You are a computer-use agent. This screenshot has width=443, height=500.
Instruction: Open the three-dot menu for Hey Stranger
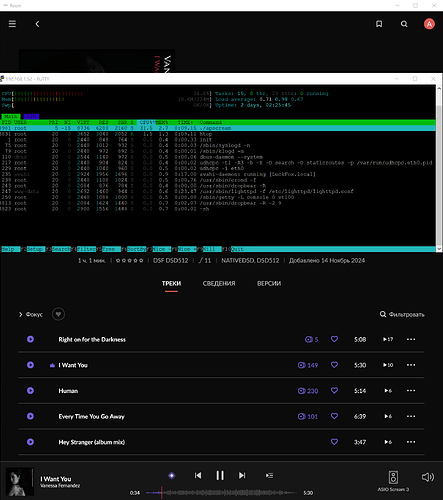click(x=411, y=442)
